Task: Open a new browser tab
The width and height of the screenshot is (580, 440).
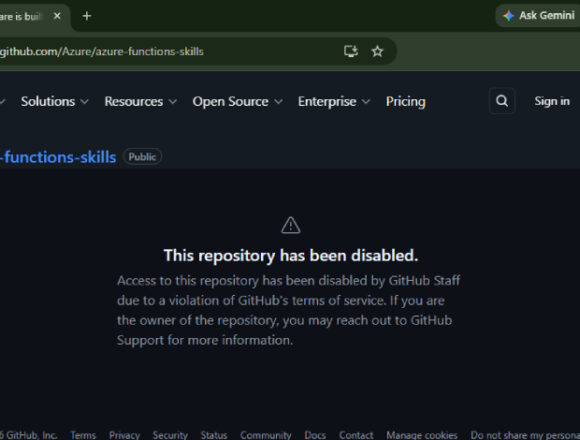Action: tap(87, 16)
